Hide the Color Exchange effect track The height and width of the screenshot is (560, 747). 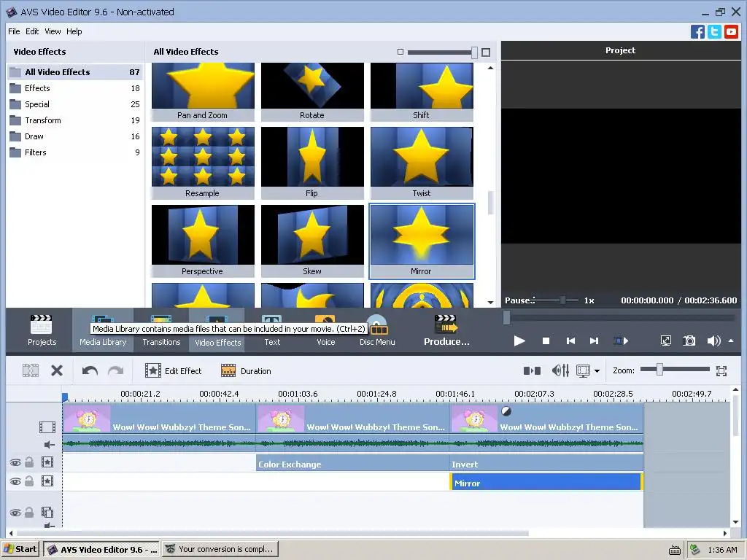point(15,462)
